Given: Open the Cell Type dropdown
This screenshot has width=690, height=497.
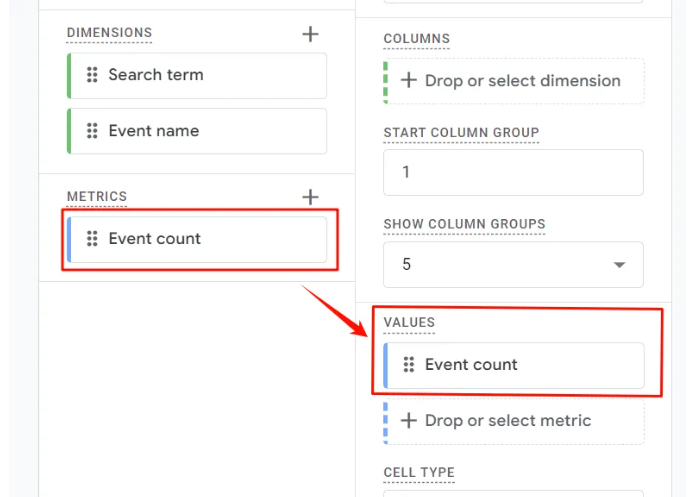Looking at the screenshot, I should point(513,492).
